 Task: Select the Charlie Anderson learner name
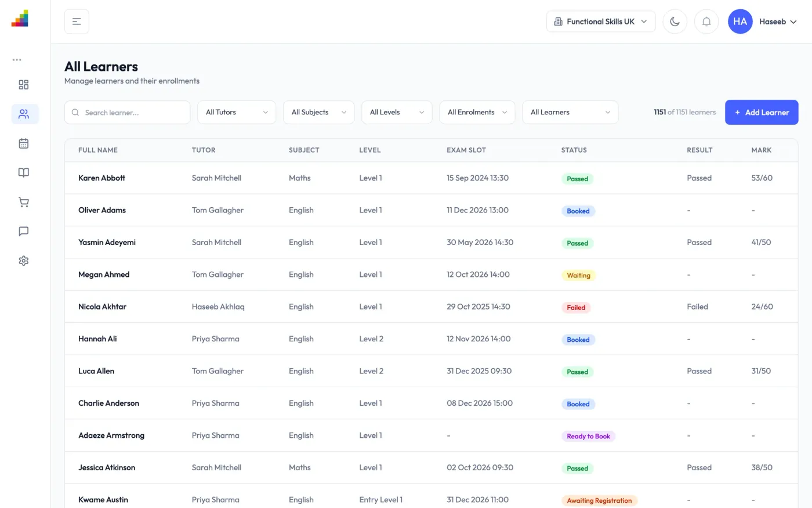tap(108, 403)
